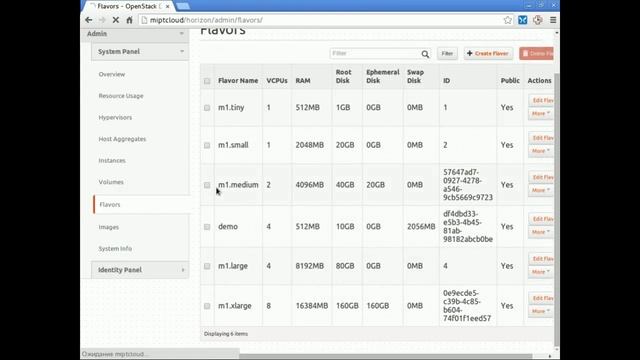The width and height of the screenshot is (640, 360).
Task: Bookmark this page with the star icon
Action: (x=507, y=20)
